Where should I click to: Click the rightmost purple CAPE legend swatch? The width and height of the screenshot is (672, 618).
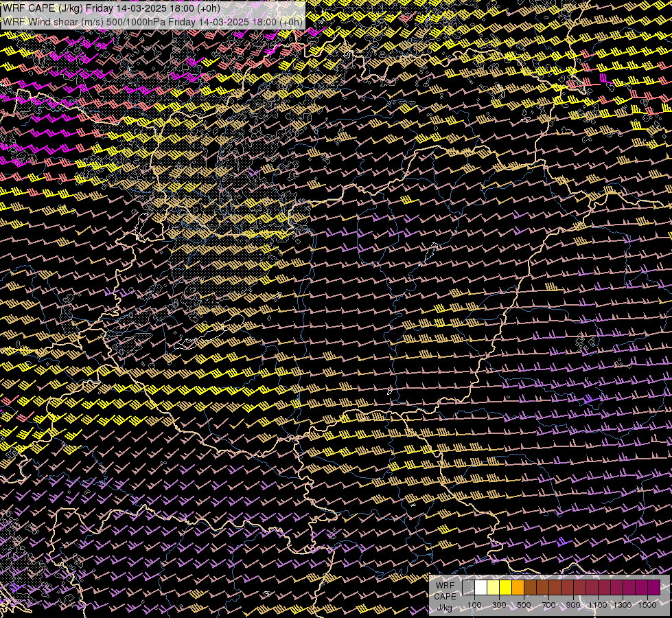[x=653, y=587]
